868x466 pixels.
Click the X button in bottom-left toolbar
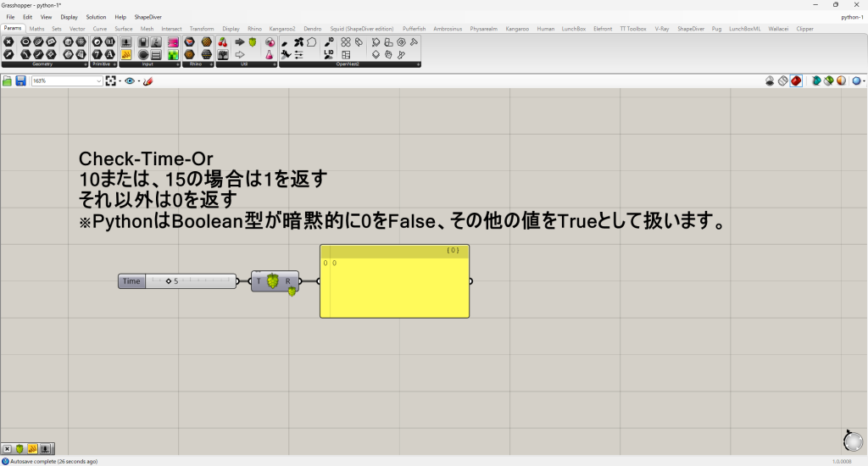click(x=7, y=449)
